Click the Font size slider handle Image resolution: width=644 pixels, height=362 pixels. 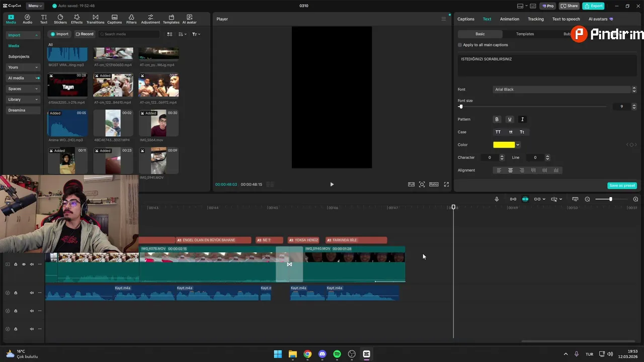tap(461, 107)
